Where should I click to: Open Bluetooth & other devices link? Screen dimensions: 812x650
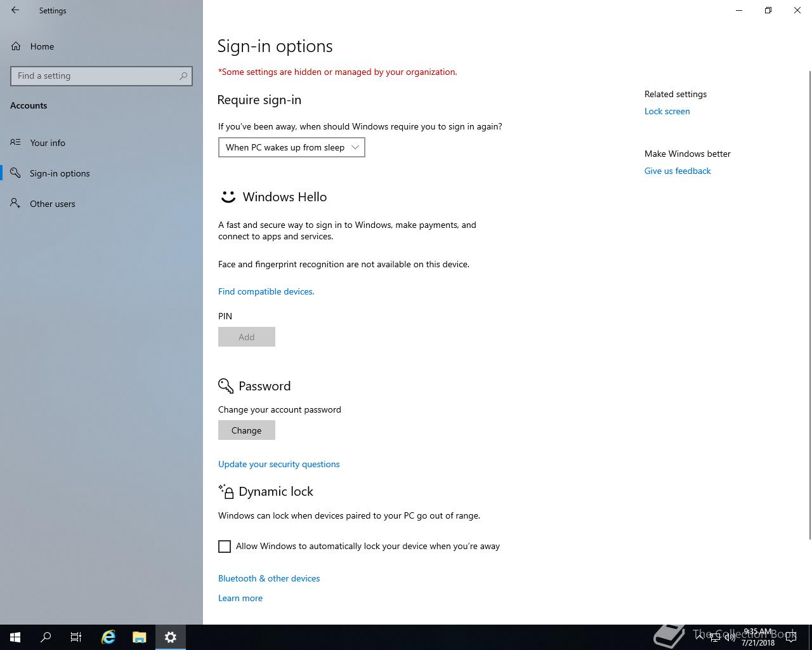[x=269, y=578]
